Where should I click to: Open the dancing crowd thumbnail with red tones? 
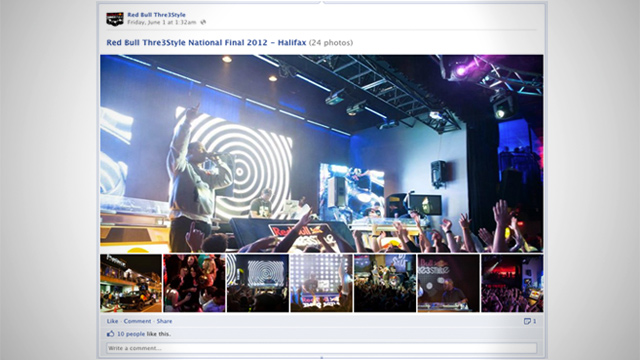pyautogui.click(x=194, y=283)
